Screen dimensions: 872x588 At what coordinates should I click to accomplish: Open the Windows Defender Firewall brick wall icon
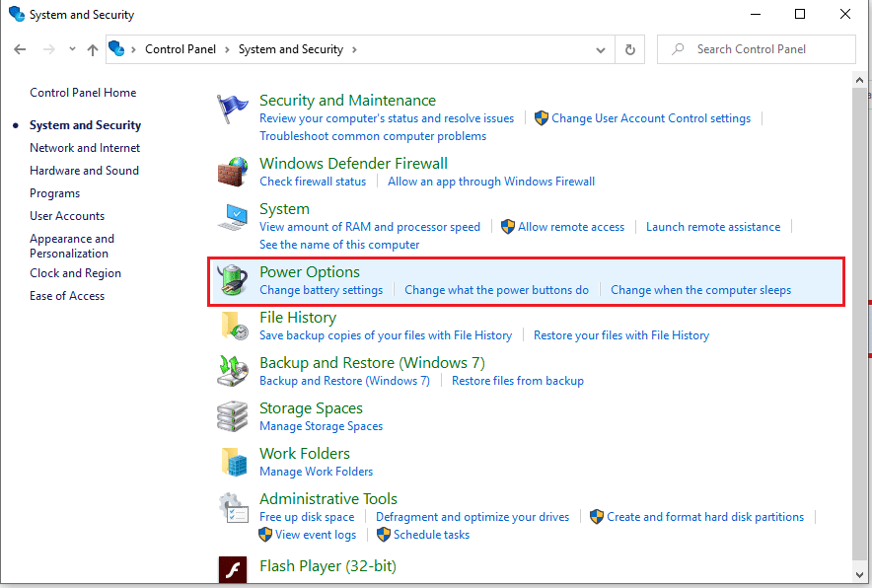coord(233,172)
